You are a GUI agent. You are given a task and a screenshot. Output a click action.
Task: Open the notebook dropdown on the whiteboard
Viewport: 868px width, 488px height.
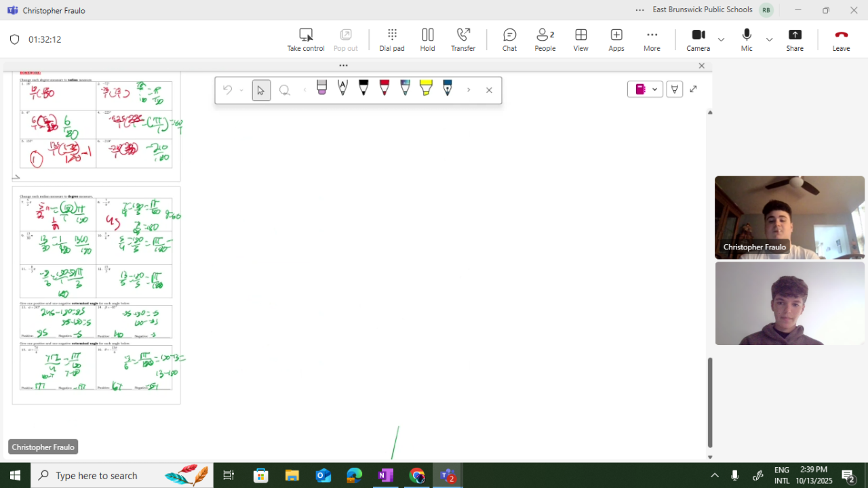(x=654, y=89)
